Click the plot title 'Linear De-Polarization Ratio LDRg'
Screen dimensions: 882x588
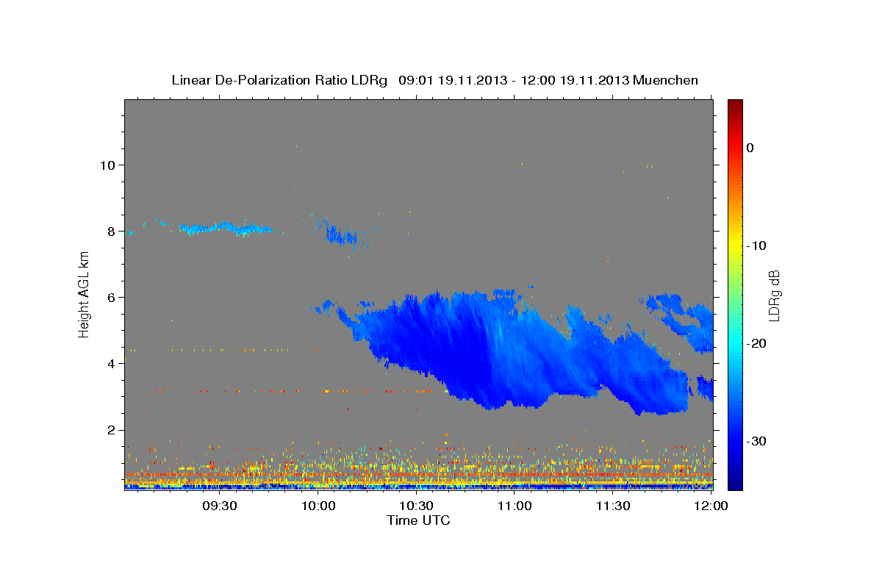279,80
